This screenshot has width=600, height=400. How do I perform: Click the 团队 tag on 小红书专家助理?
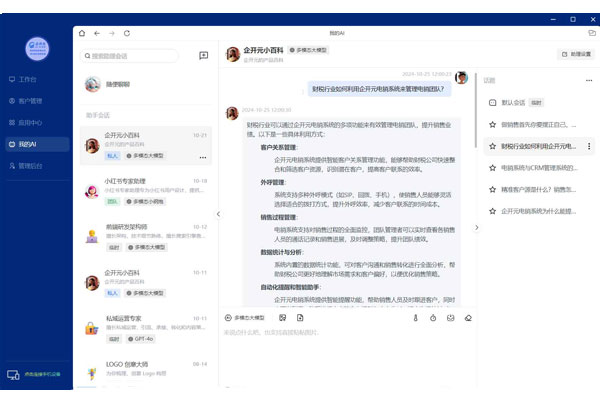pyautogui.click(x=112, y=202)
